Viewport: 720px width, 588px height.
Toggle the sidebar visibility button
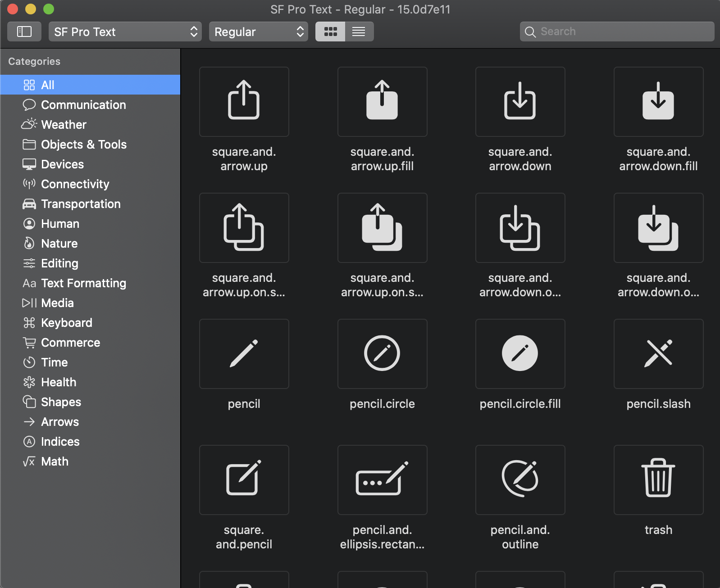point(24,32)
